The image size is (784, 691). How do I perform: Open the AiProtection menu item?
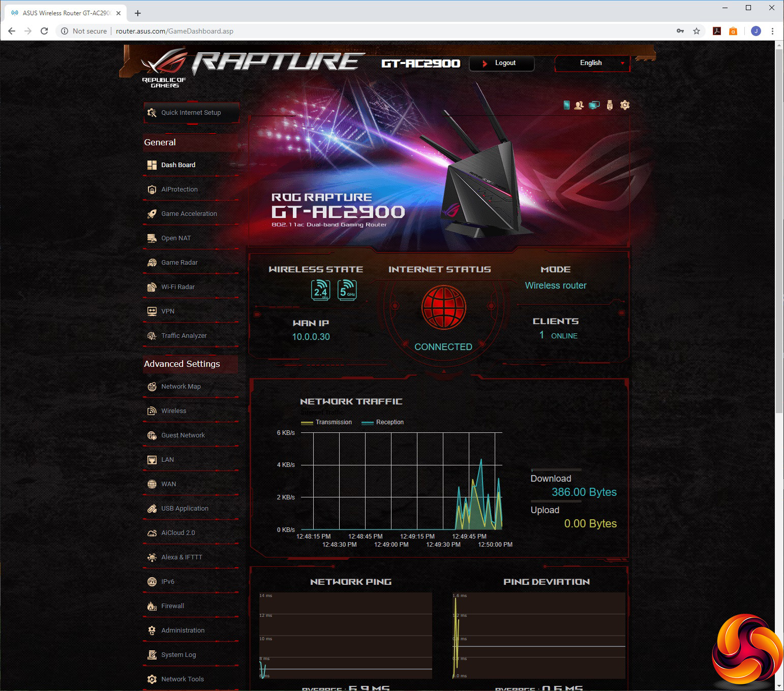coord(191,190)
